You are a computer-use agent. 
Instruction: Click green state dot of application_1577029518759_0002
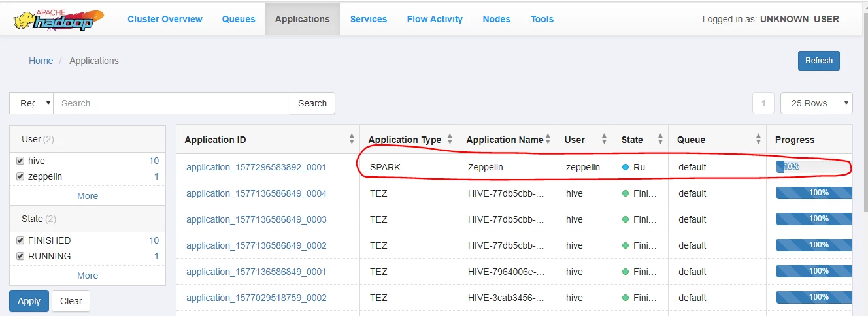(x=626, y=298)
